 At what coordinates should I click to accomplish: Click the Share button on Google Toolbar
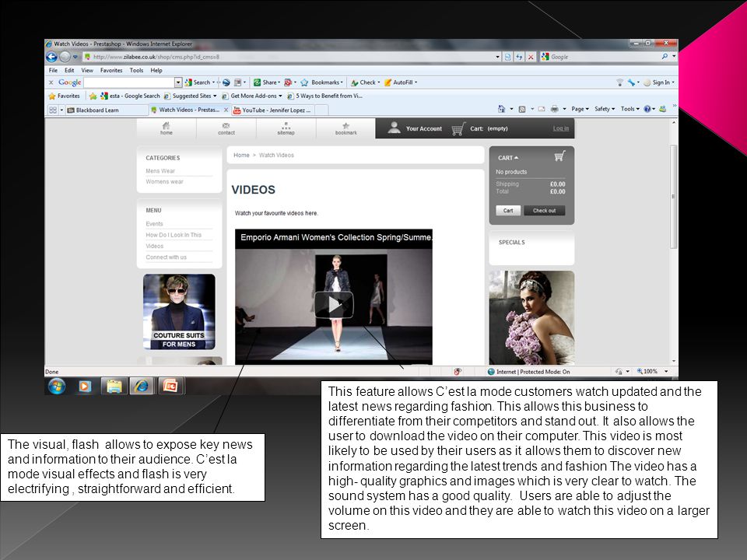click(266, 82)
